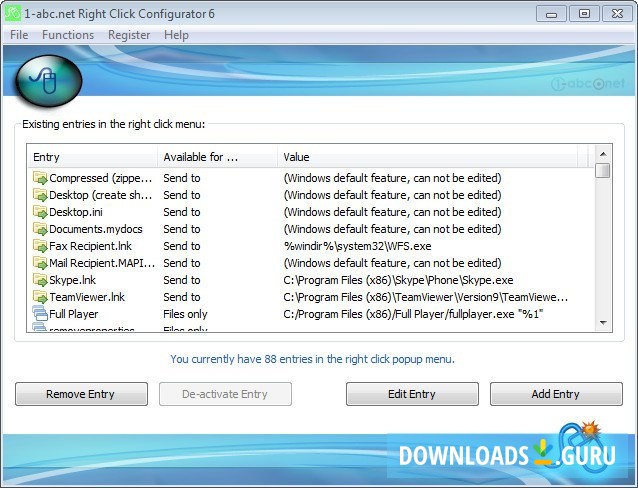Viewport: 638px width, 488px height.
Task: Click the app icon in title bar
Action: [x=12, y=13]
